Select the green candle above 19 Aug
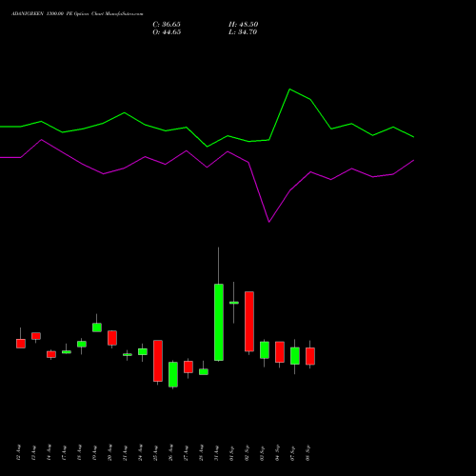Image resolution: width=476 pixels, height=476 pixels. [x=97, y=327]
